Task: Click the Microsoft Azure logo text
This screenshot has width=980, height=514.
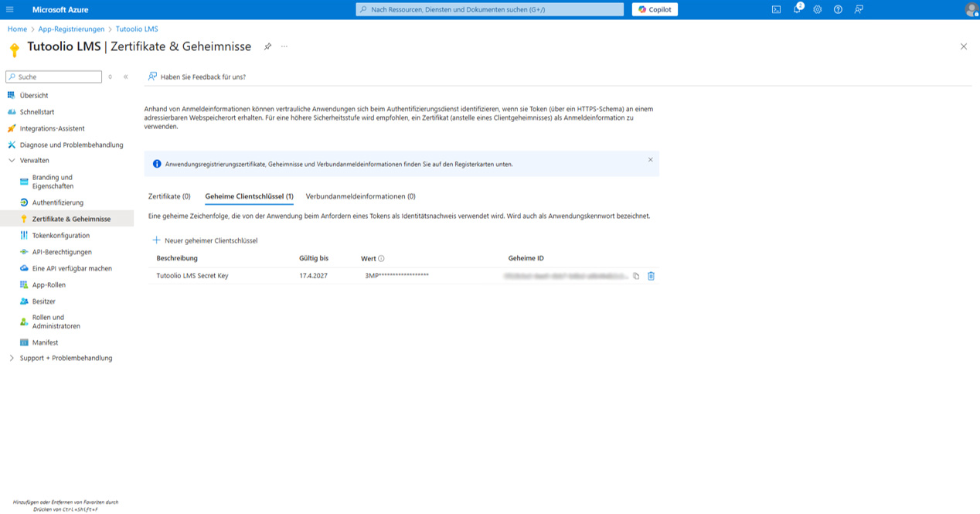Action: pyautogui.click(x=60, y=9)
